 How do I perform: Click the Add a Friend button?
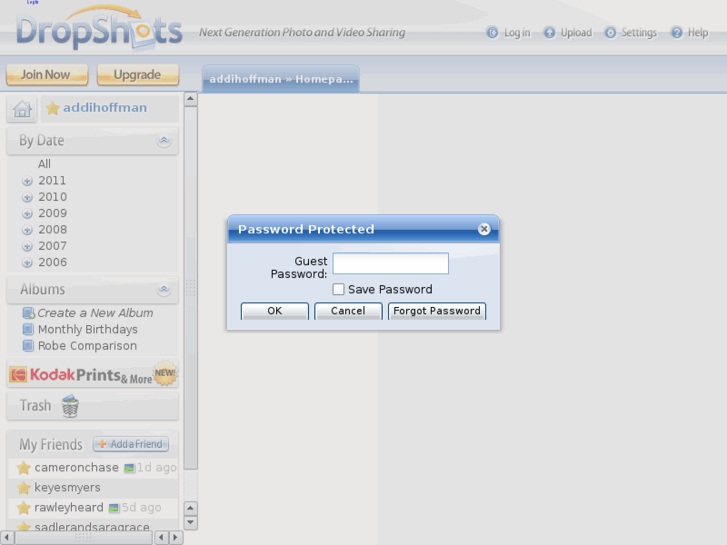131,444
